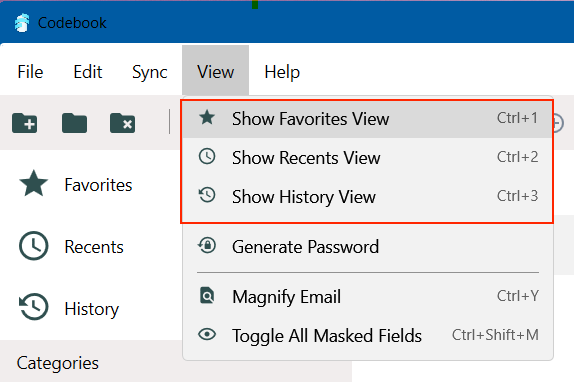Open the File menu
Viewport: 574px width, 382px height.
(30, 72)
